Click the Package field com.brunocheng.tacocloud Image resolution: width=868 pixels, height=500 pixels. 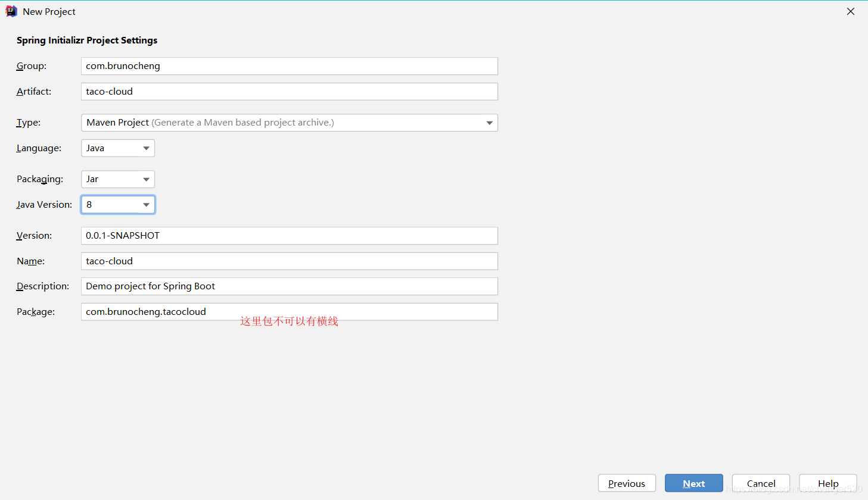tap(290, 312)
